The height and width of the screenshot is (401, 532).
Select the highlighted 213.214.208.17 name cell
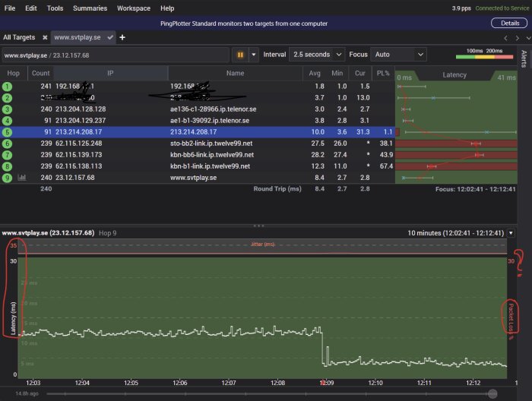pos(193,132)
